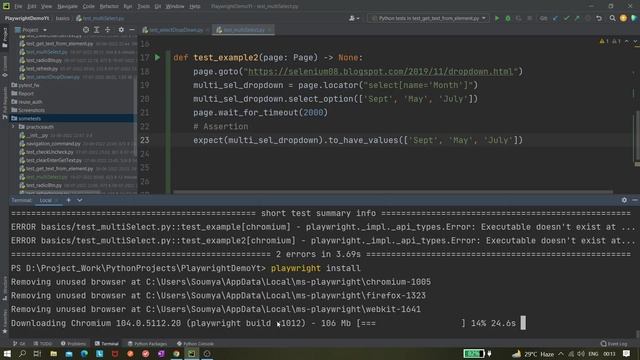Expand all icon in Project panel
The image size is (640, 360).
click(x=97, y=30)
